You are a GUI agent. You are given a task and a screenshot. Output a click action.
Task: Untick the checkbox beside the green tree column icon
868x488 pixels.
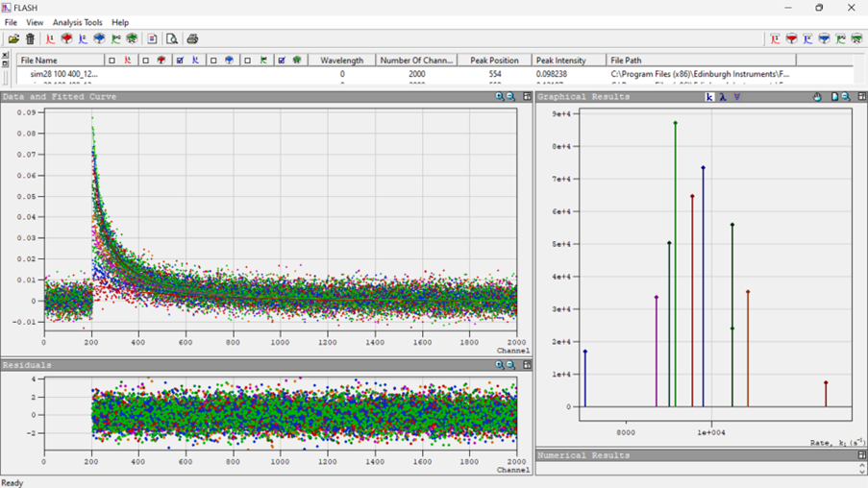click(x=282, y=61)
